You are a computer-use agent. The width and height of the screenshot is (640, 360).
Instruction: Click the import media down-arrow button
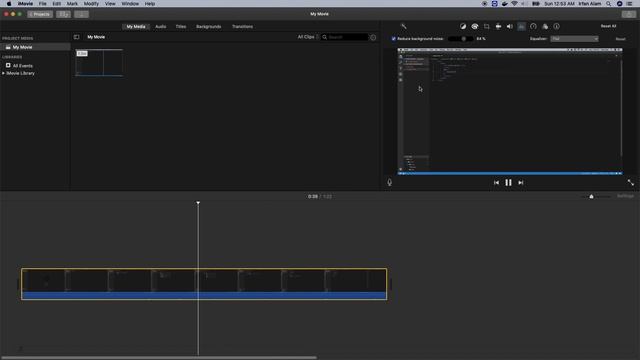coord(81,14)
